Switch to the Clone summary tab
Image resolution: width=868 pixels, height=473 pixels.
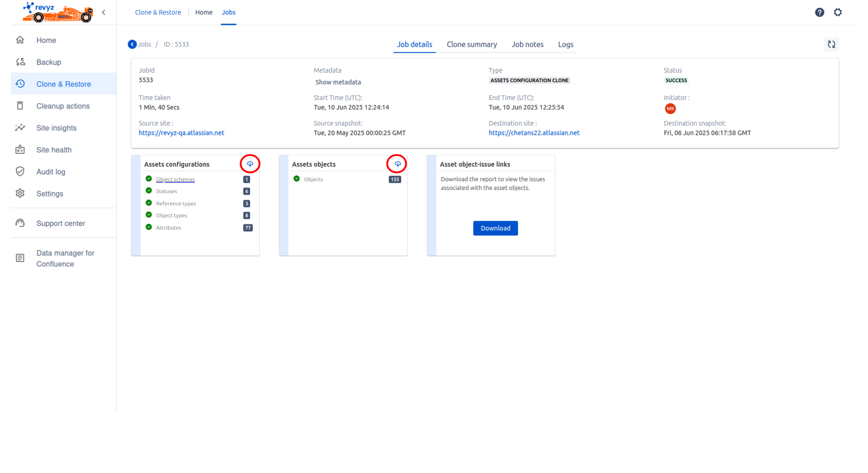tap(471, 44)
